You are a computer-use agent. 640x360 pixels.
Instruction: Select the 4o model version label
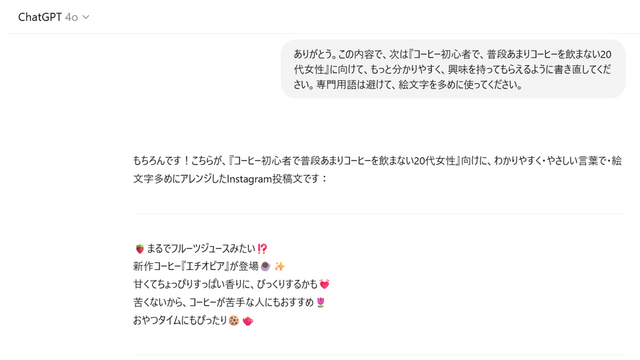(x=71, y=17)
